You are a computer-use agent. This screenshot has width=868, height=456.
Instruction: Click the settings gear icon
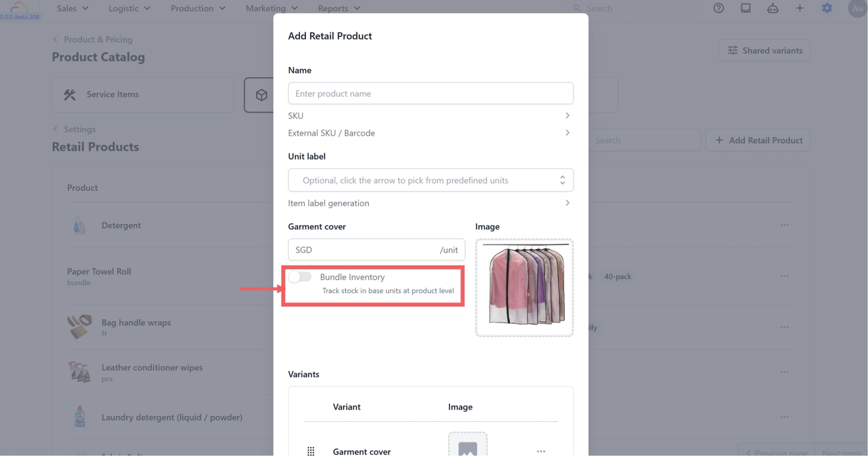pyautogui.click(x=827, y=8)
